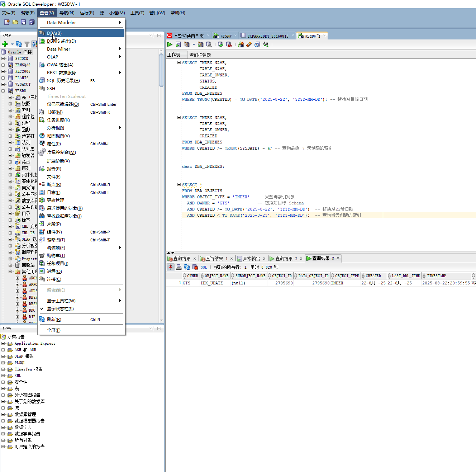Collapse the WZSDW connection node

coord(3,91)
